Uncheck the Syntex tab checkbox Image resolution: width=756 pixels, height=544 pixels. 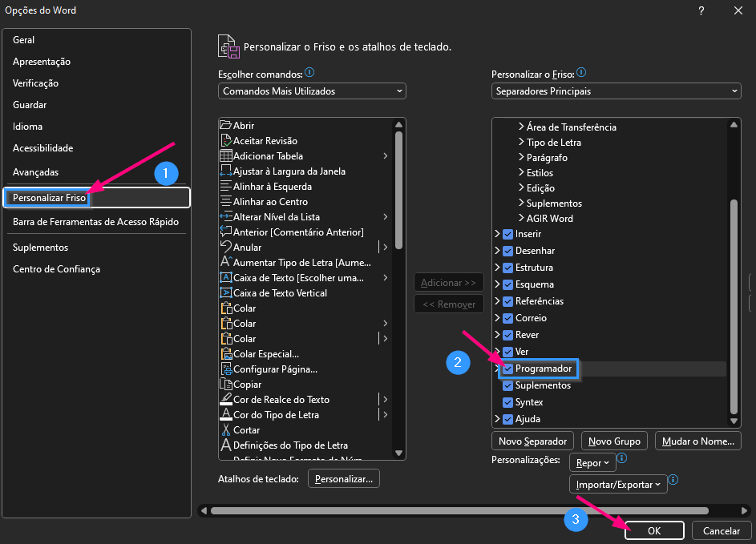pyautogui.click(x=507, y=402)
